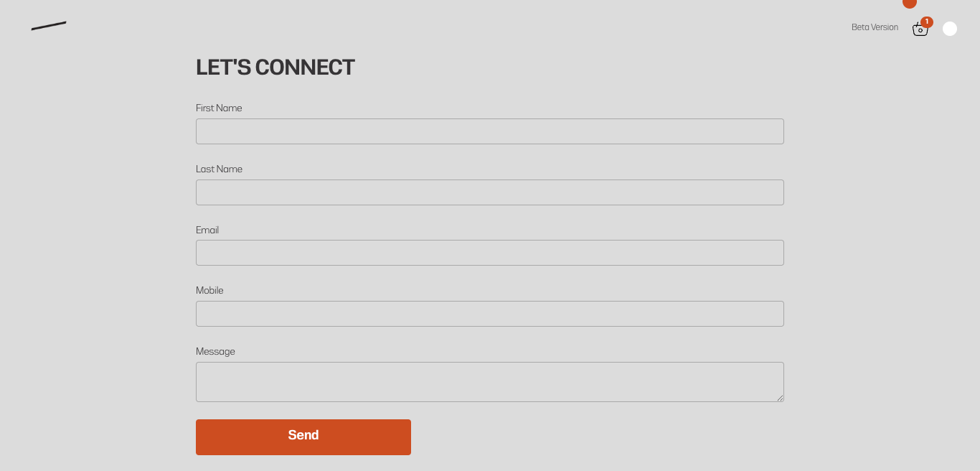Click the Email label

207,230
